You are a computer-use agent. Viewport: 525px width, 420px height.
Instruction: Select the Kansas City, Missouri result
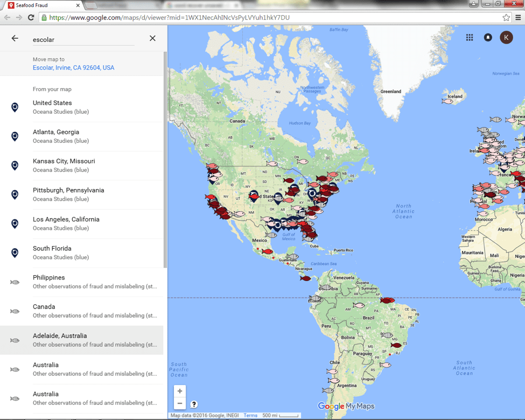coord(82,165)
